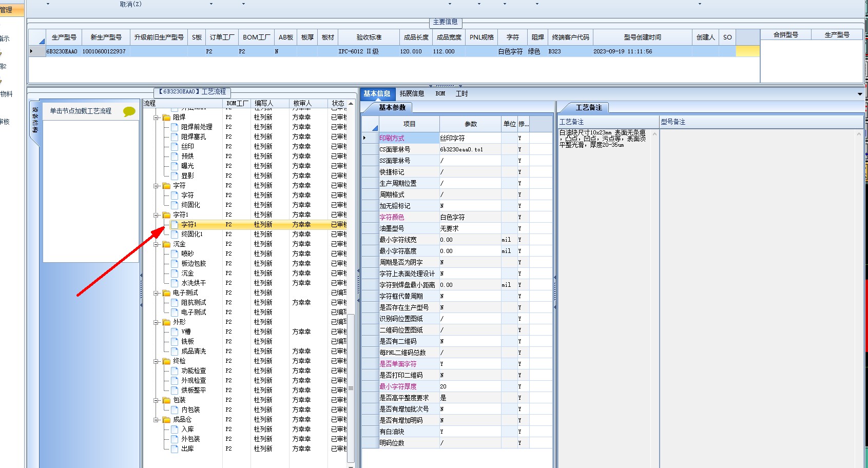Collapse the 阻焊 folder node
The width and height of the screenshot is (868, 468).
tap(156, 118)
